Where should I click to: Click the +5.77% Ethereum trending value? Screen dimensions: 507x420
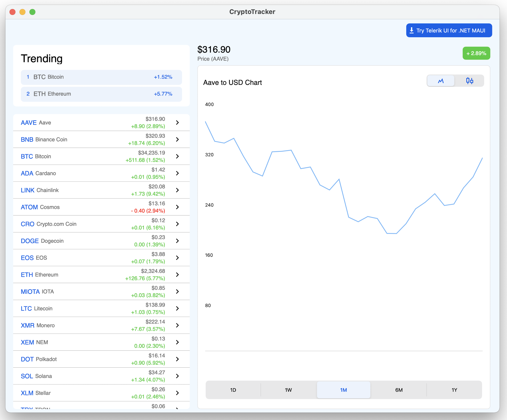point(163,94)
